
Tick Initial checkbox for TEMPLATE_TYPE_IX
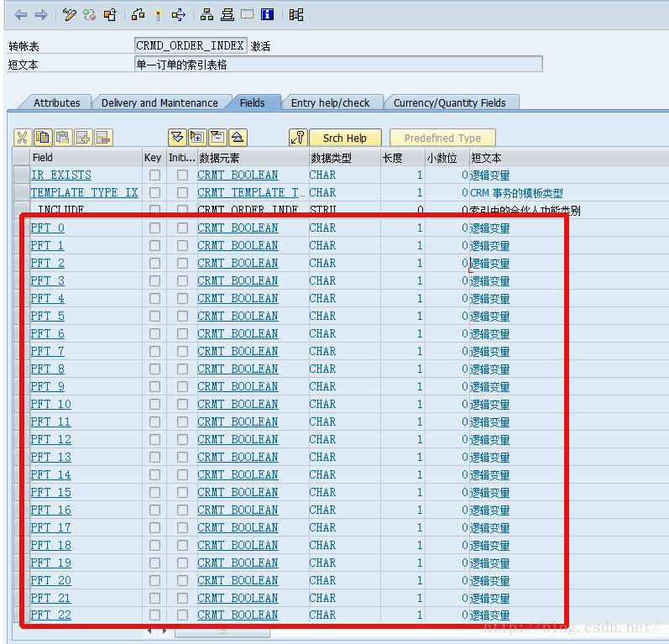pyautogui.click(x=183, y=193)
